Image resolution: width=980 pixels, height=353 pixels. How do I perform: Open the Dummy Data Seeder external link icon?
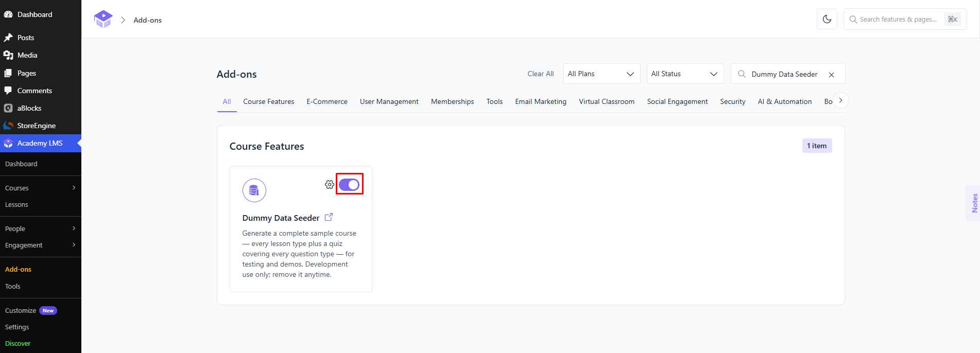point(329,217)
